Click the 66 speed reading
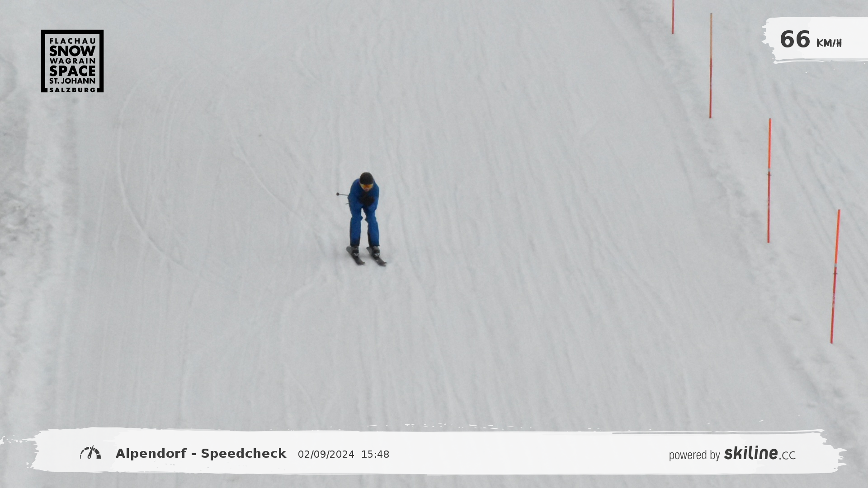The height and width of the screenshot is (488, 868). (795, 39)
